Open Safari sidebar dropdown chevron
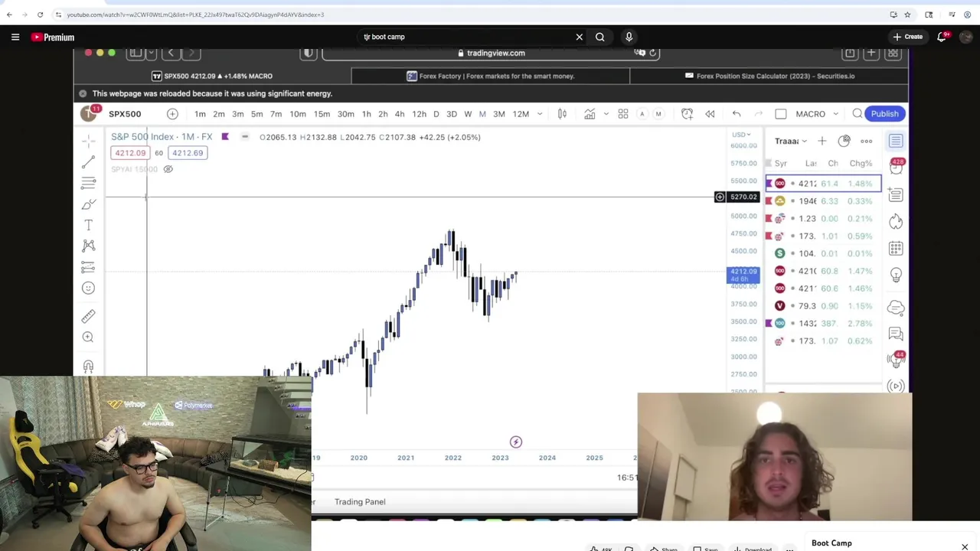The image size is (980, 551). [151, 53]
